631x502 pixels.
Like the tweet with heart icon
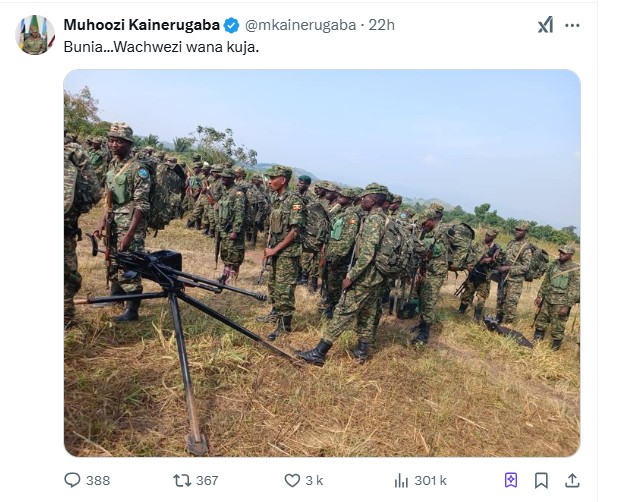pyautogui.click(x=293, y=480)
